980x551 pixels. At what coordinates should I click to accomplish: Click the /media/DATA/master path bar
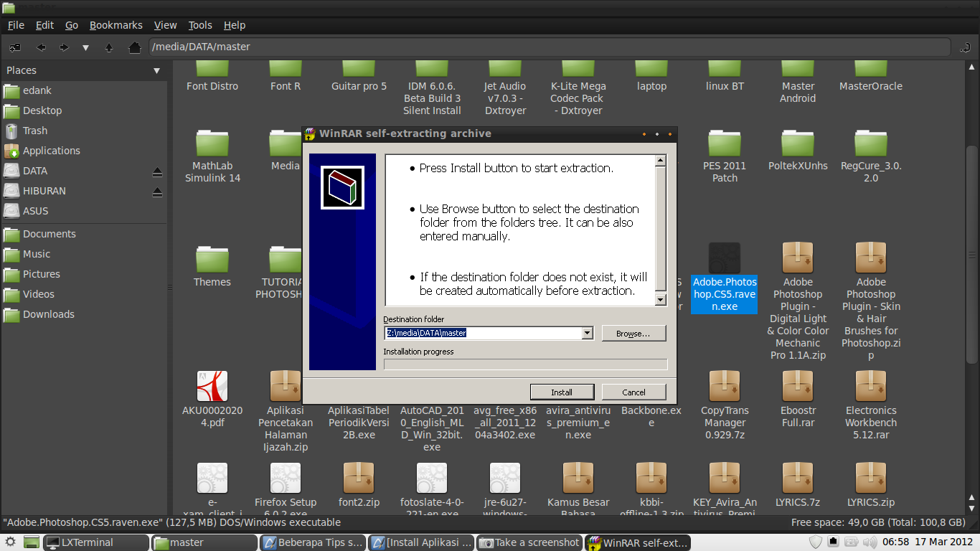click(550, 47)
